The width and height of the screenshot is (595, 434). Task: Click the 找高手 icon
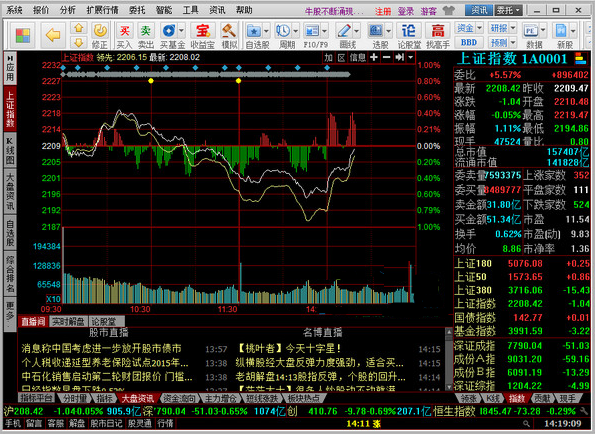pyautogui.click(x=438, y=36)
